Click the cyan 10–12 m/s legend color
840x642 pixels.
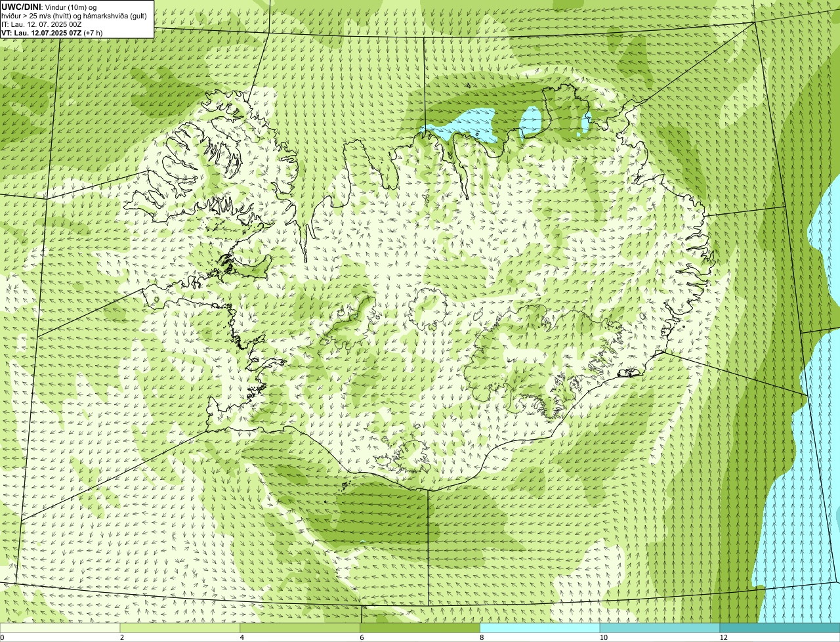coord(660,628)
